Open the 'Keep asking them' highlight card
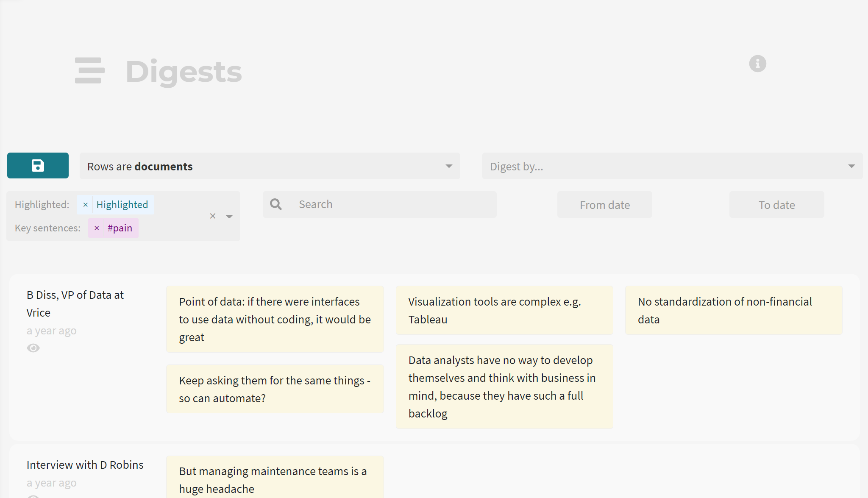 pos(275,389)
